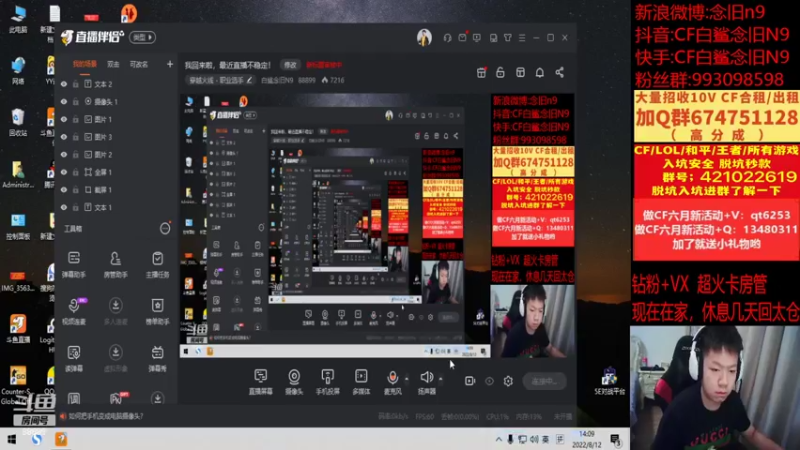The width and height of the screenshot is (800, 450).
Task: Switch to 我的场景 tab
Action: (x=85, y=64)
